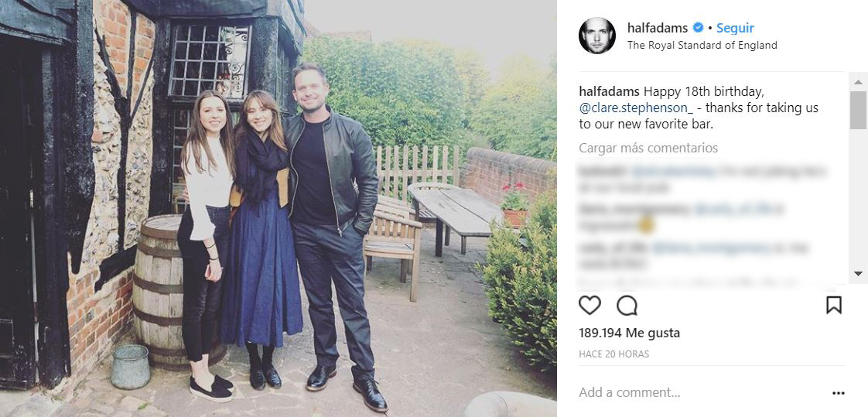View the 189.194 Me gusta likes list

pyautogui.click(x=629, y=333)
